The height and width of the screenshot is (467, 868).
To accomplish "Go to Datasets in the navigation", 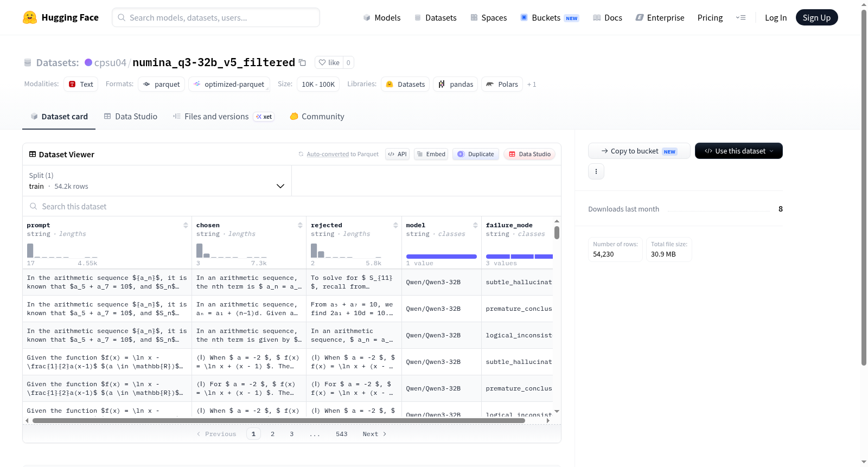I will coord(435,18).
